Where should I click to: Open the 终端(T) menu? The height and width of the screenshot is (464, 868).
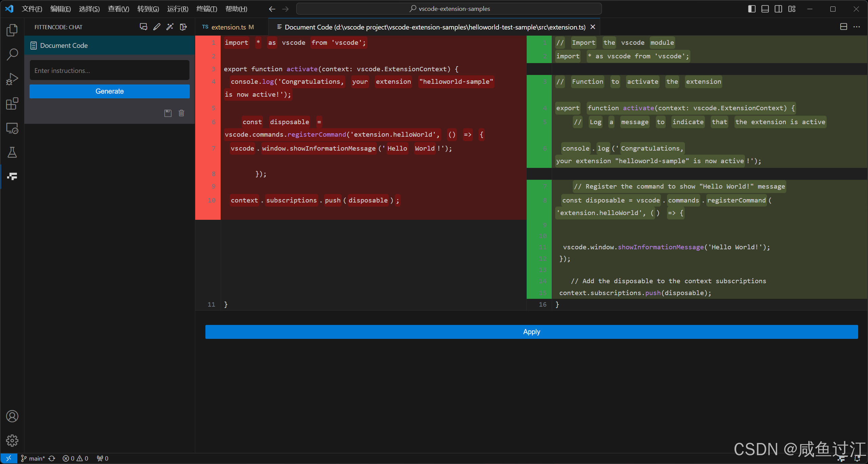(206, 9)
